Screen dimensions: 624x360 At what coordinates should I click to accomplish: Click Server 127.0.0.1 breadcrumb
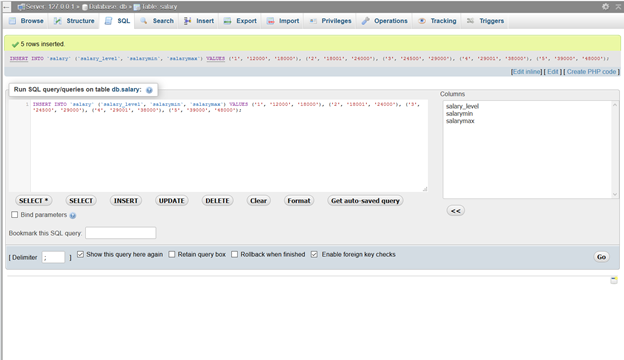(x=50, y=7)
